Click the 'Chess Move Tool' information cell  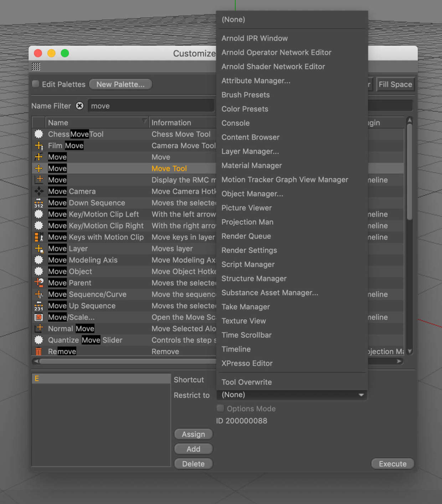181,134
